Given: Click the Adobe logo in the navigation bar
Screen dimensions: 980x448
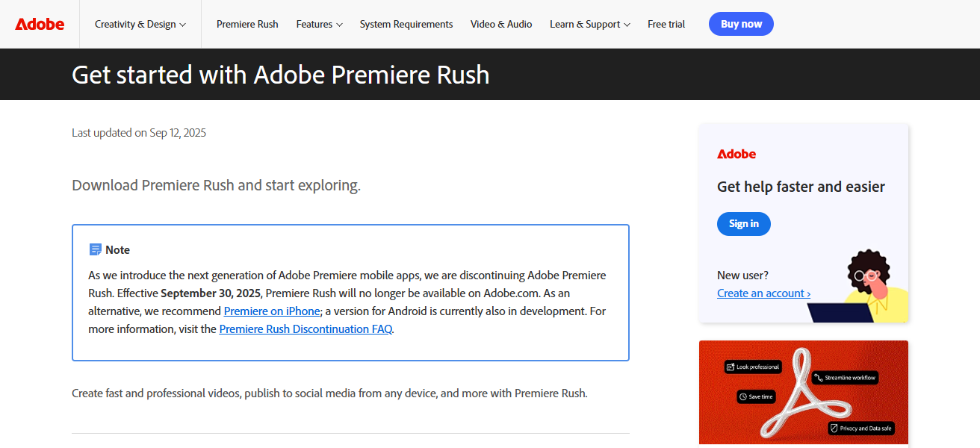Looking at the screenshot, I should tap(39, 24).
